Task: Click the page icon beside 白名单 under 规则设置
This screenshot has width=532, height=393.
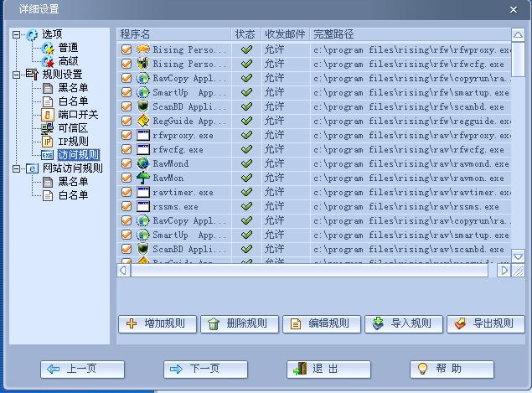Action: [48, 101]
